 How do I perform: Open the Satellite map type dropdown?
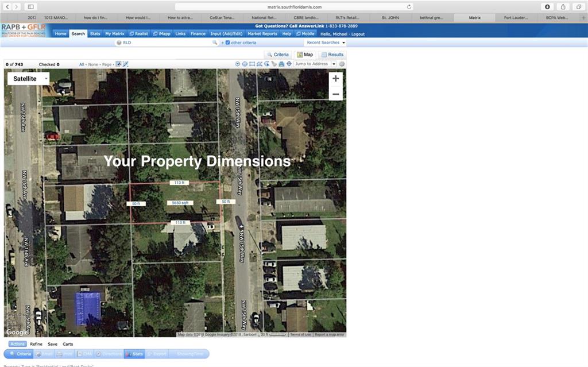click(x=28, y=79)
